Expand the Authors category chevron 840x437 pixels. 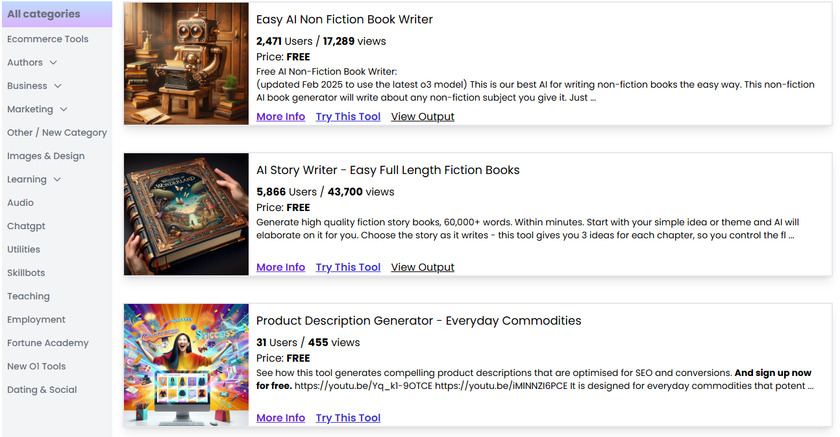tap(56, 63)
